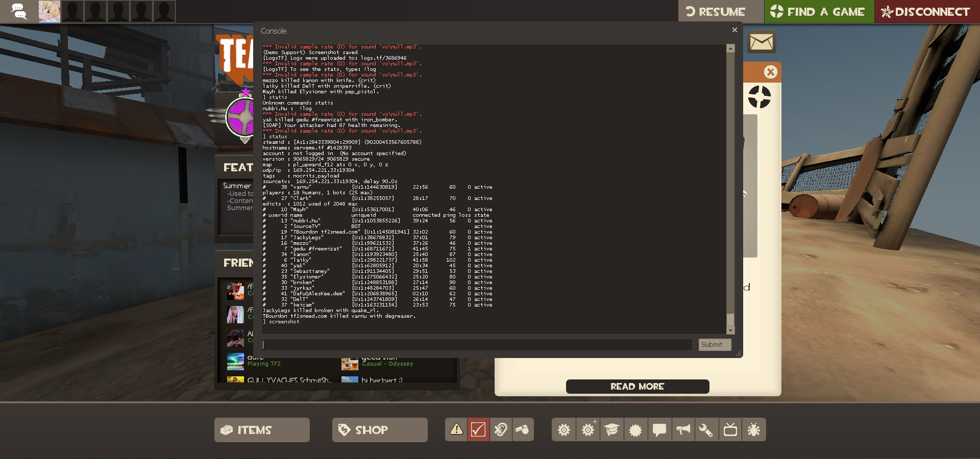The image size is (980, 459).
Task: Open the party chat speech bubbles icon
Action: point(19,11)
